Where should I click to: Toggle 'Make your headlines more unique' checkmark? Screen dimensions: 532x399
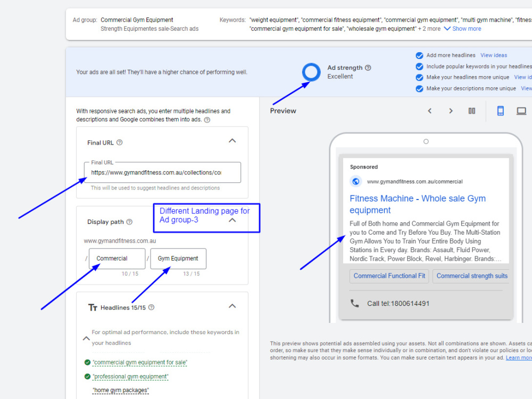[419, 77]
